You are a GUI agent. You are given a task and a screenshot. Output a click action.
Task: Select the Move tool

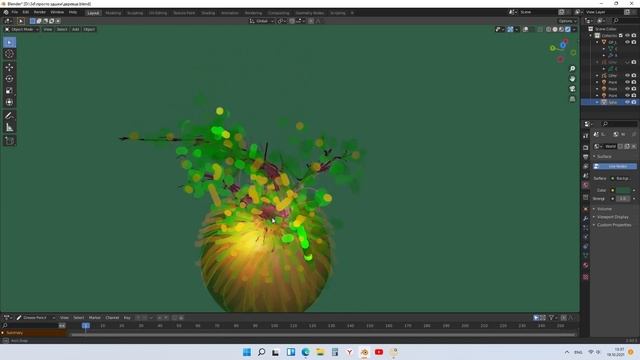(9, 67)
